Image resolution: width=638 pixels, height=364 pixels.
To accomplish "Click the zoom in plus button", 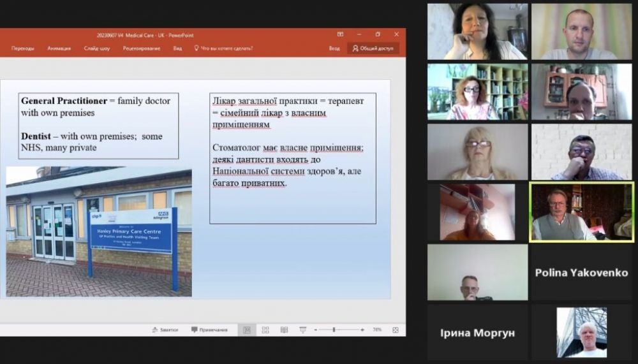I will pos(362,330).
